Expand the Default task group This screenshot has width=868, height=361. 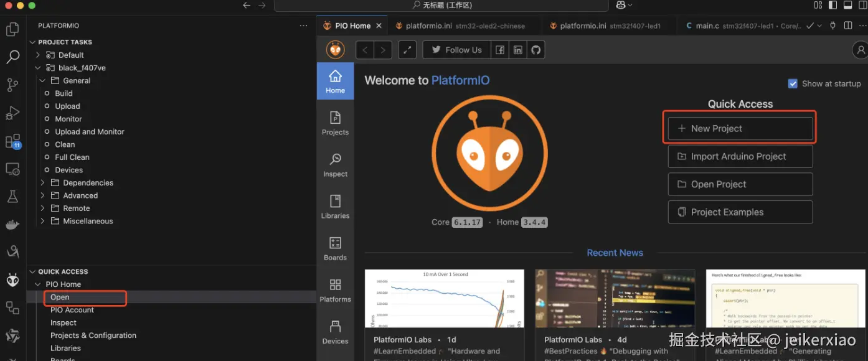(39, 55)
